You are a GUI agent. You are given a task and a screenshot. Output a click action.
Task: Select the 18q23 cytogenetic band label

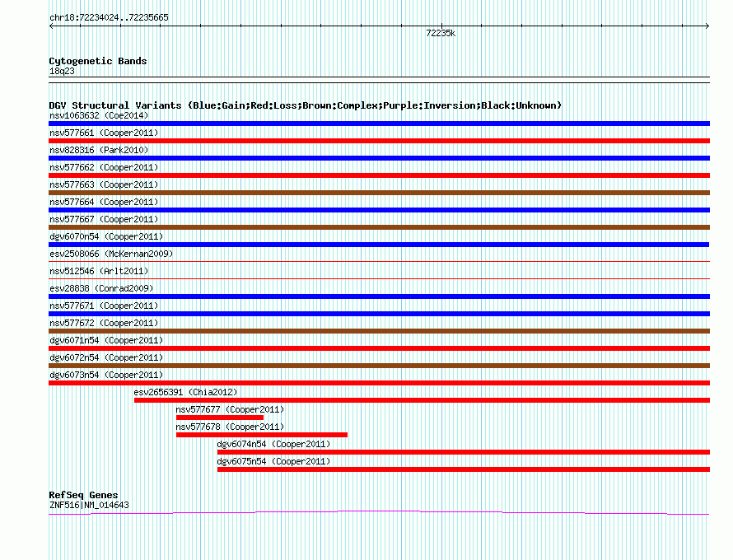pos(62,71)
